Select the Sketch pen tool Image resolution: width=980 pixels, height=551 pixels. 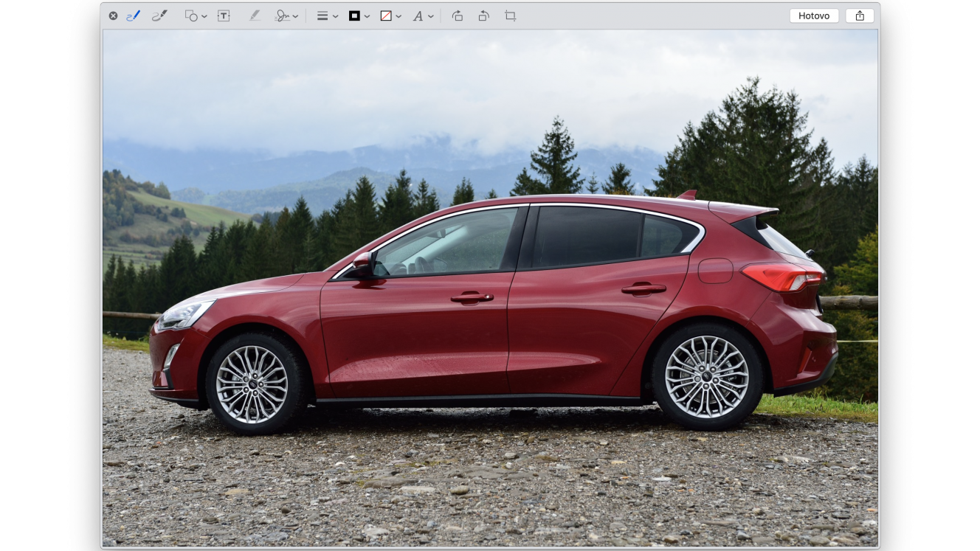[x=133, y=15]
